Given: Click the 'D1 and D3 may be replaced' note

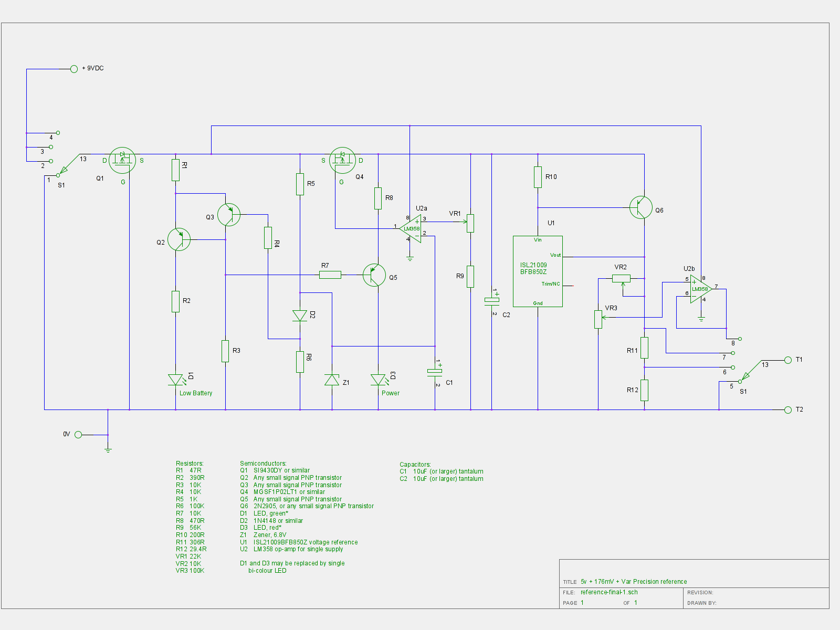Looking at the screenshot, I should point(292,567).
